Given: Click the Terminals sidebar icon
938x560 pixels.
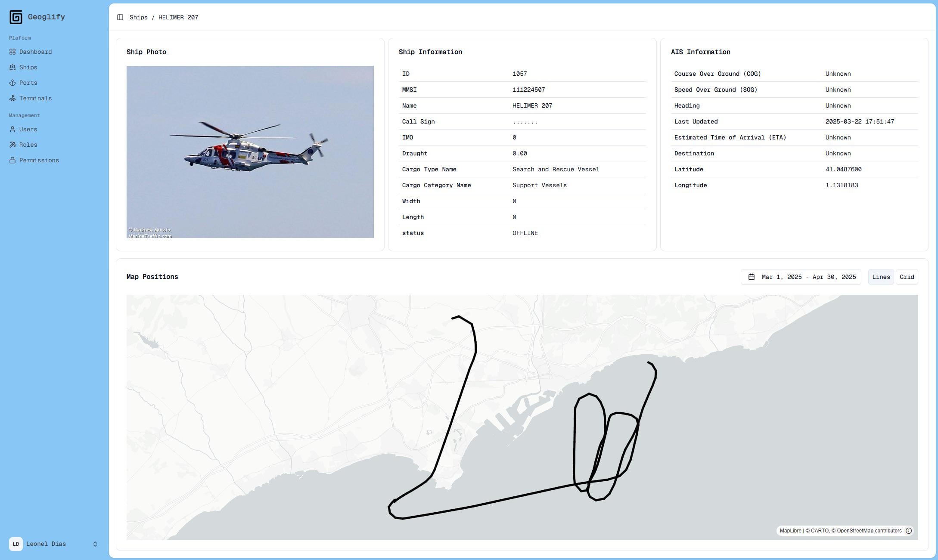Looking at the screenshot, I should pos(12,98).
